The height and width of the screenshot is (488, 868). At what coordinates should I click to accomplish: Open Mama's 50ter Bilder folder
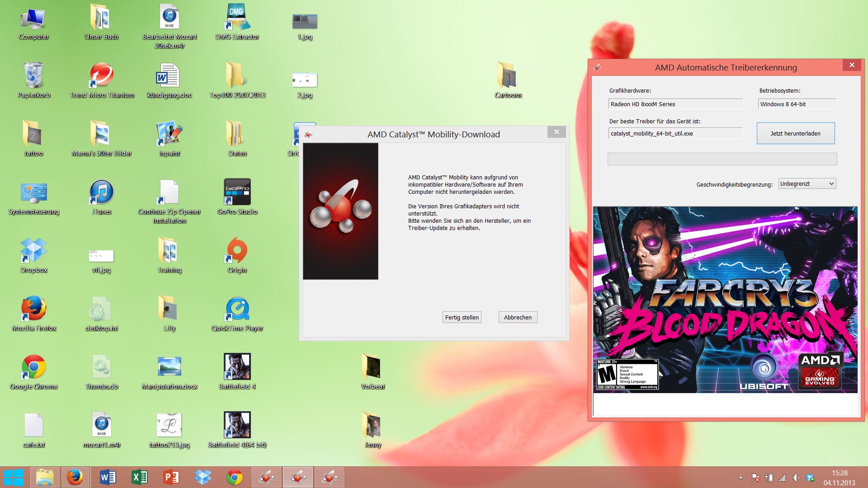pyautogui.click(x=101, y=139)
